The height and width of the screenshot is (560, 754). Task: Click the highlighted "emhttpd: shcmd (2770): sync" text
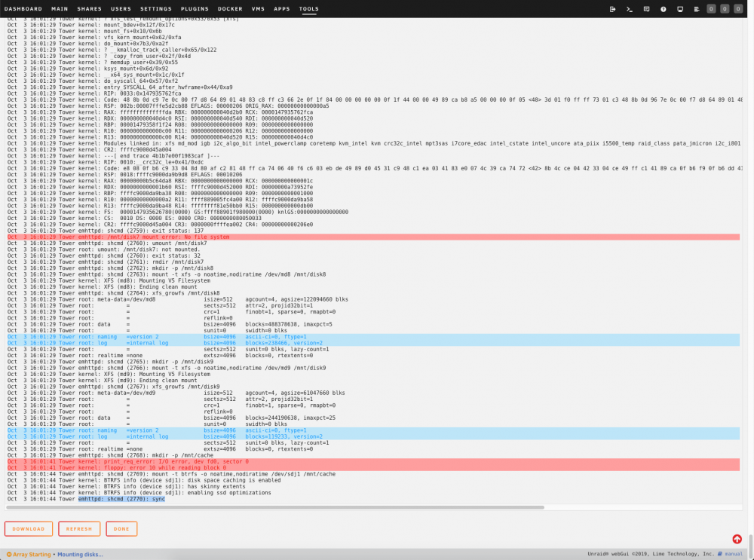121,499
